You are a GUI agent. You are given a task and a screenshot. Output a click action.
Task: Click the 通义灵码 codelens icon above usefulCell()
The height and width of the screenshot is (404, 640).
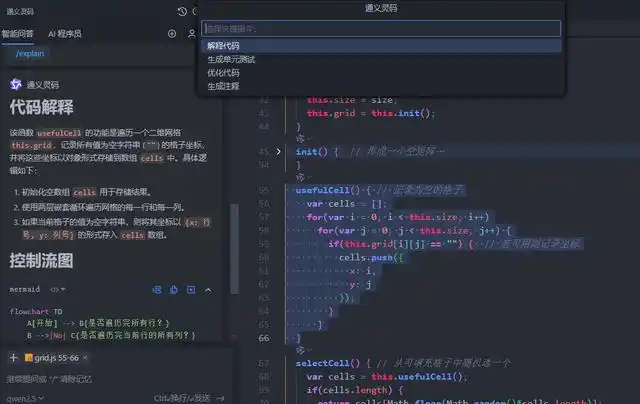click(300, 177)
